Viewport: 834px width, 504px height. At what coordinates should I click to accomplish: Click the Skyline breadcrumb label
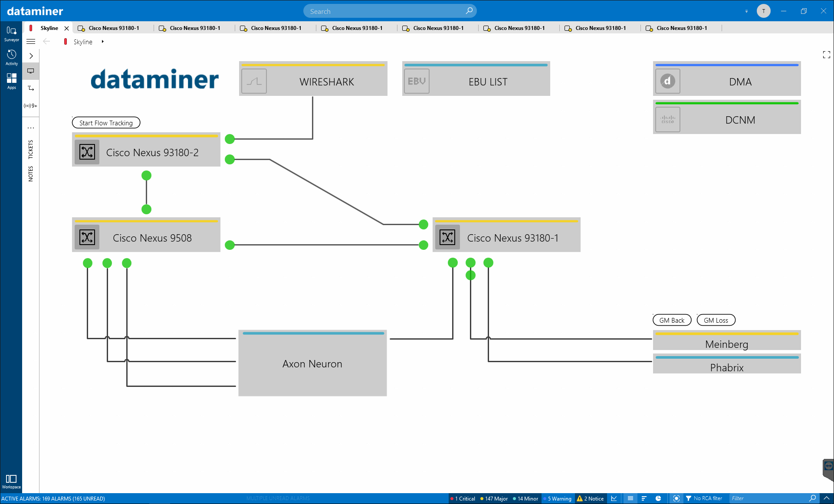coord(82,42)
